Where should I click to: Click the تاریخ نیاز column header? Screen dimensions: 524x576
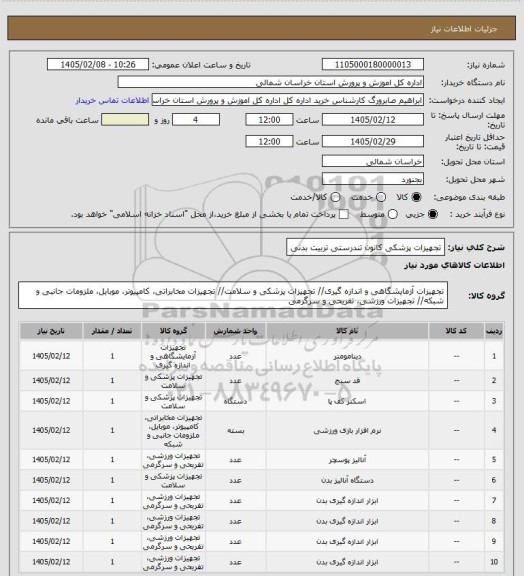[51, 331]
